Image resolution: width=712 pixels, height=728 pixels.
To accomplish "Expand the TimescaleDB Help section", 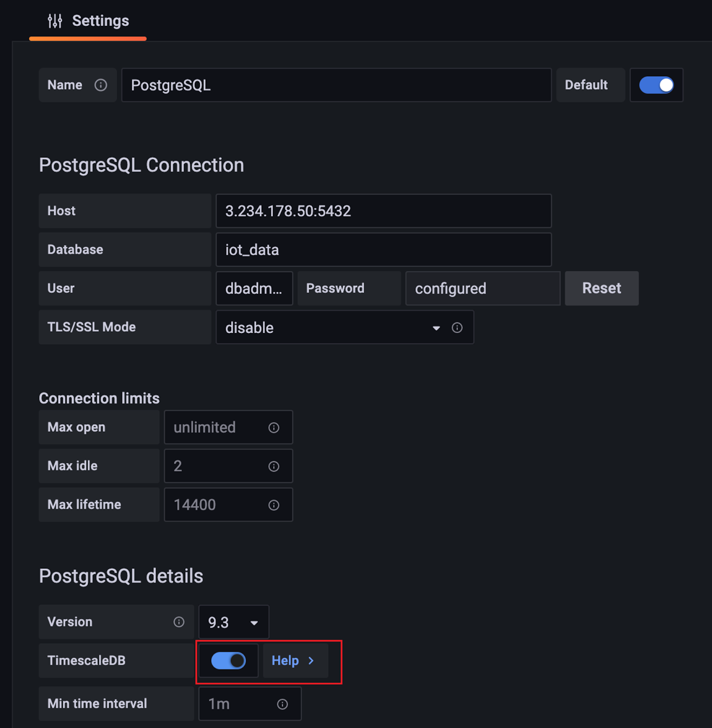I will click(x=295, y=661).
